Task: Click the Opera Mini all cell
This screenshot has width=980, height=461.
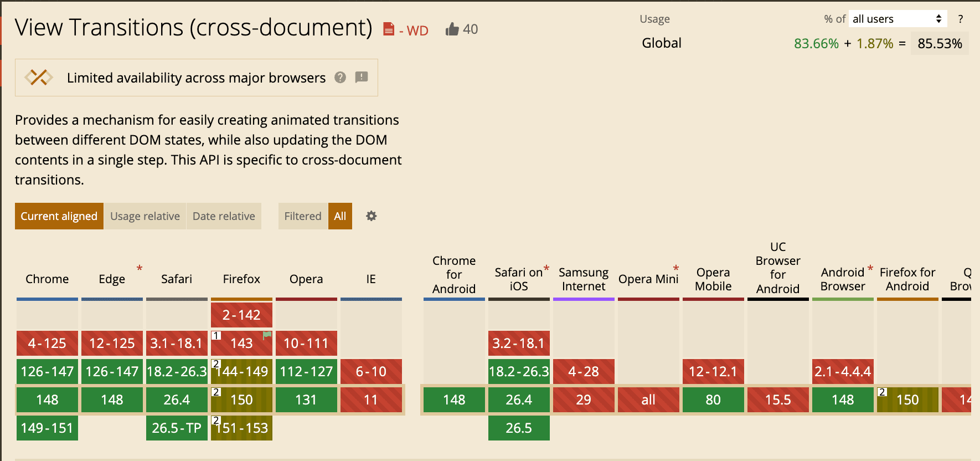Action: point(648,400)
